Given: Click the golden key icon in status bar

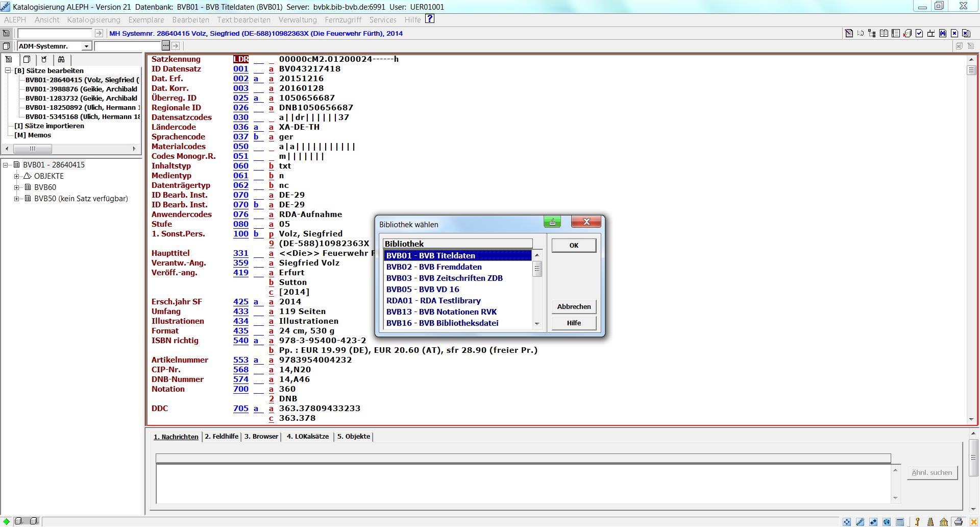Looking at the screenshot, I should coord(917,521).
